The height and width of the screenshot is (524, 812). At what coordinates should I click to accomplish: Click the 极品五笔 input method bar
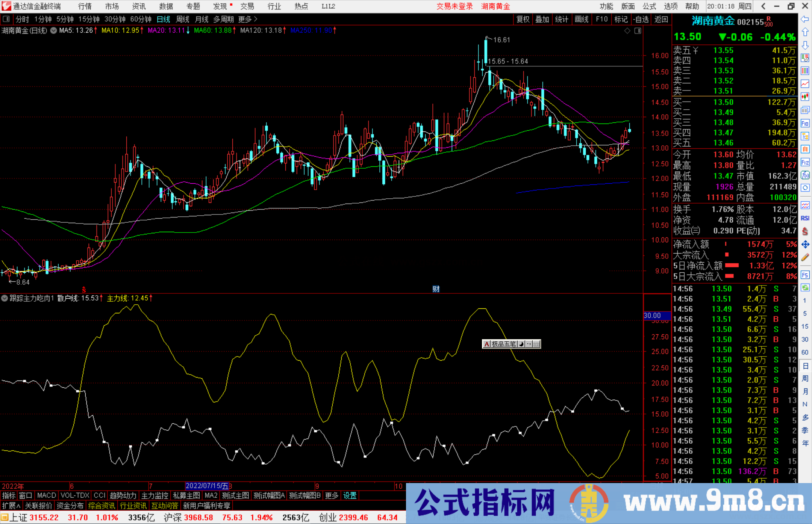coord(512,344)
